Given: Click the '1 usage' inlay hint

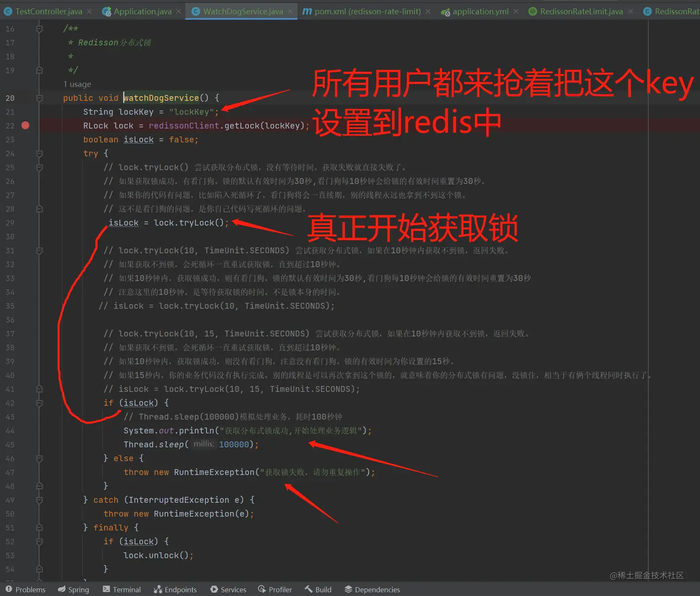Looking at the screenshot, I should pos(77,84).
